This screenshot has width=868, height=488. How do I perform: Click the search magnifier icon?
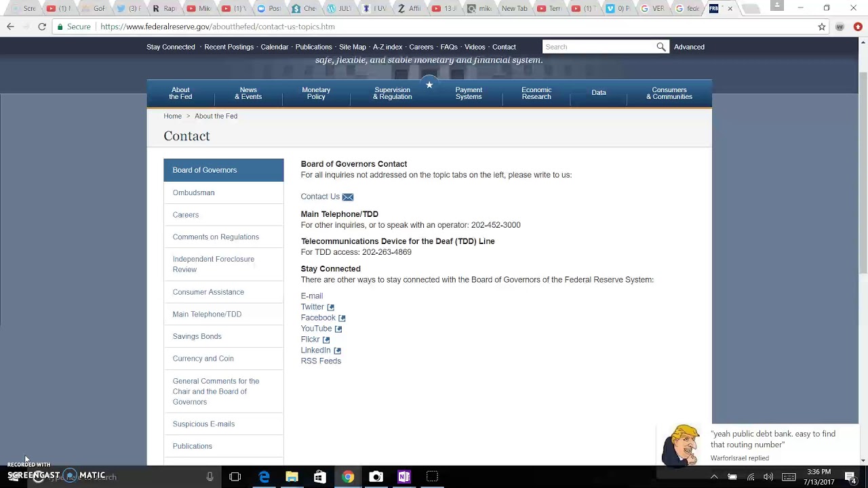point(660,47)
